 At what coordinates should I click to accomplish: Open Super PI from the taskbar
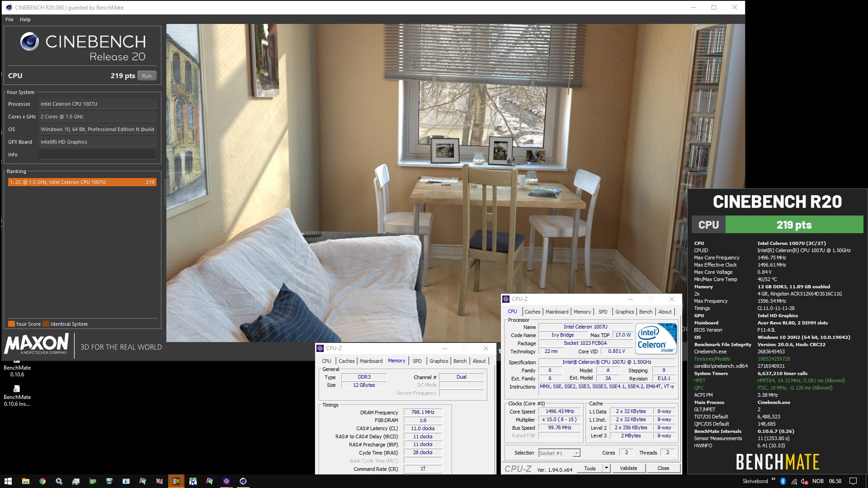[193, 481]
